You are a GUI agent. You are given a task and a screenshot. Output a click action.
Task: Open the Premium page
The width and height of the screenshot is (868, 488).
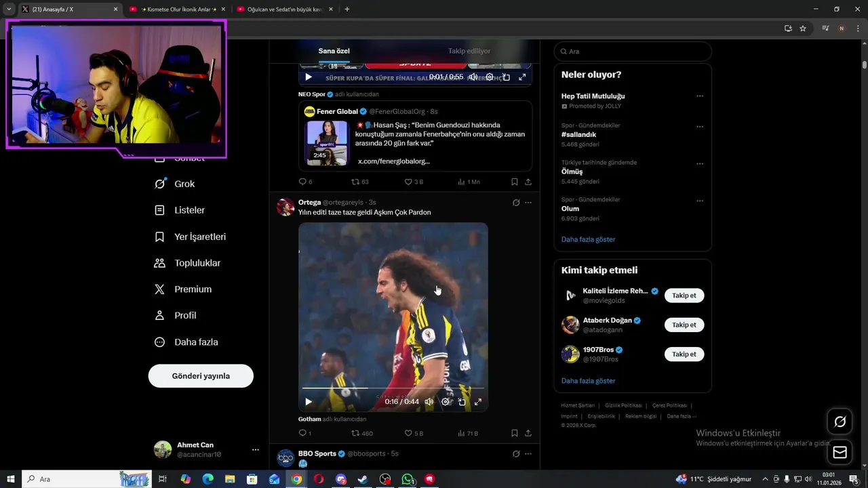pos(182,289)
